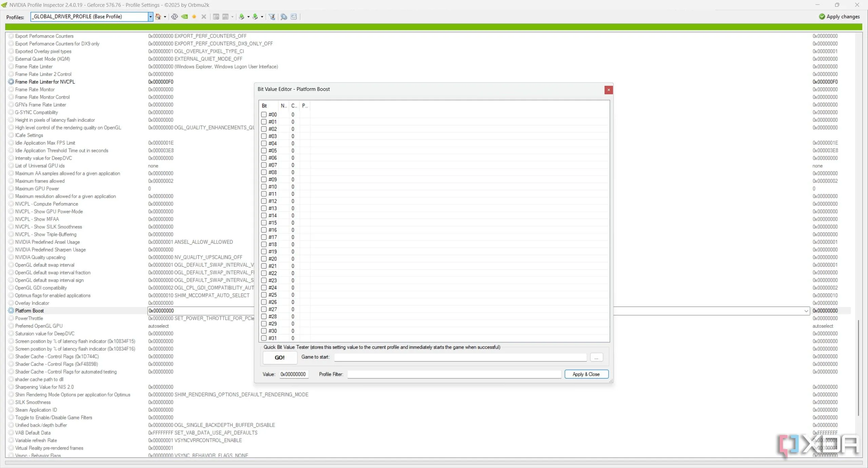Click the export profiles icon

pyautogui.click(x=242, y=17)
